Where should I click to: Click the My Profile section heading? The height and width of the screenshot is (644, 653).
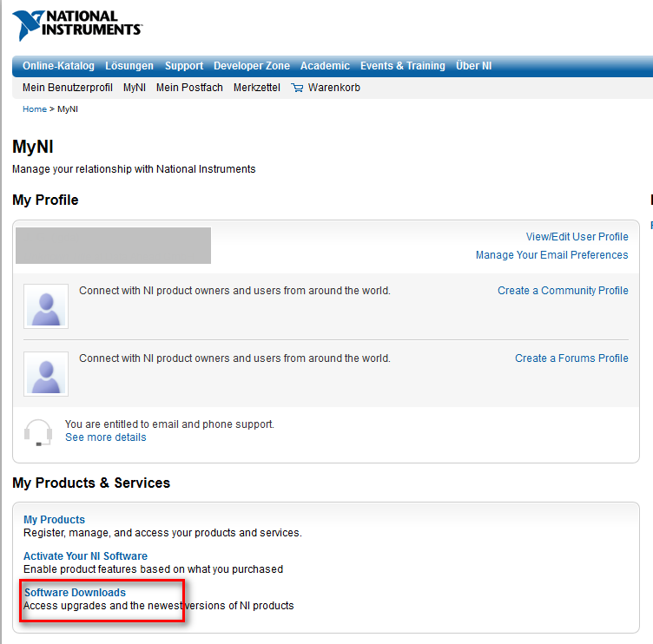45,200
